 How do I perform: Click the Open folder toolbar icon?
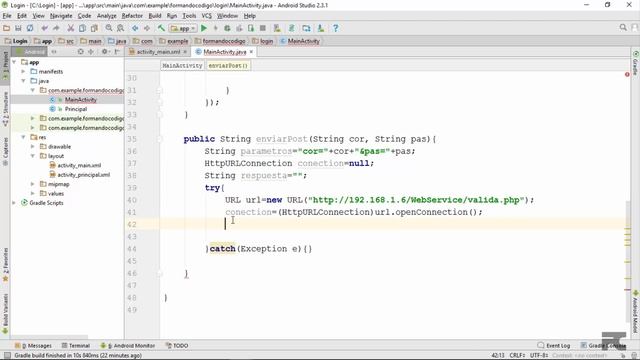tap(6, 28)
